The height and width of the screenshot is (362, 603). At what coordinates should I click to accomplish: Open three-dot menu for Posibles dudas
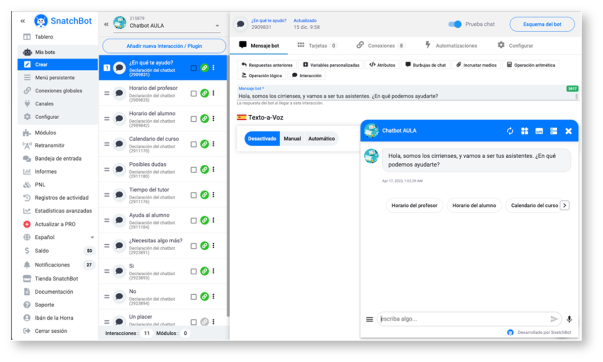point(213,169)
